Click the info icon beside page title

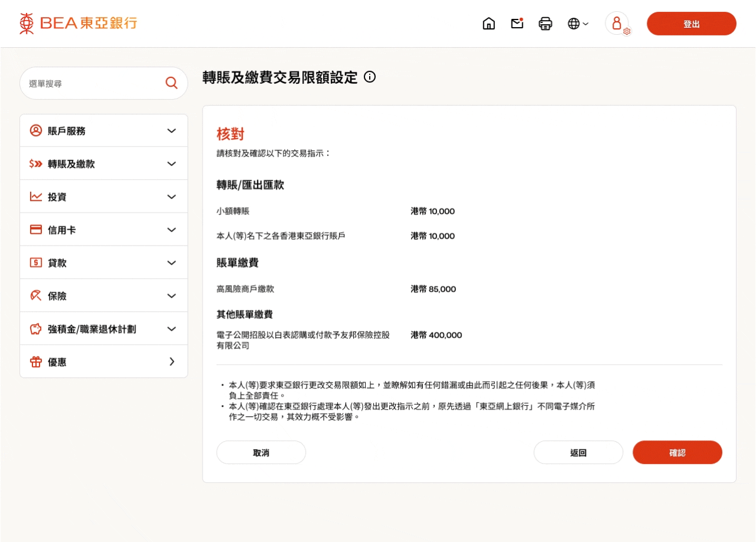click(370, 77)
